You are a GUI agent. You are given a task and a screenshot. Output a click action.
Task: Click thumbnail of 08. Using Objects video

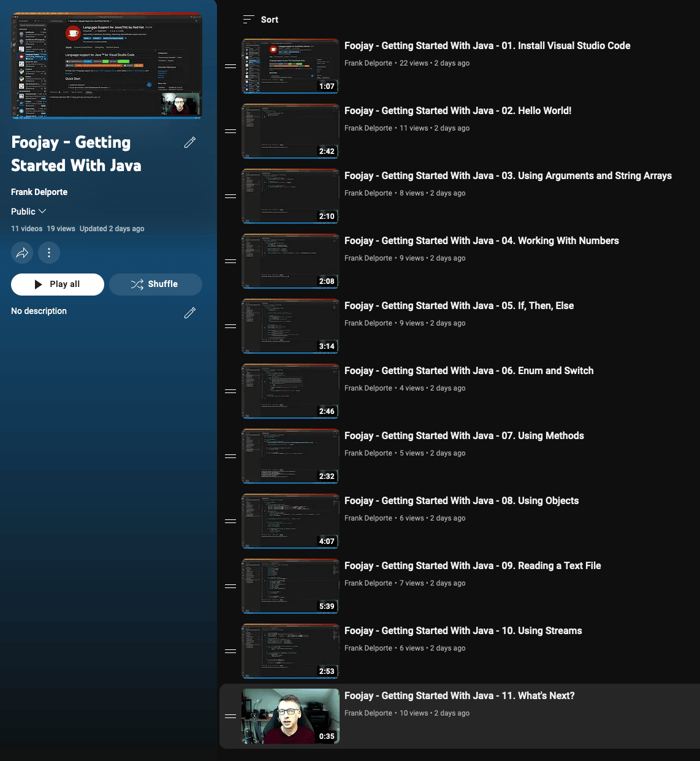pyautogui.click(x=291, y=521)
